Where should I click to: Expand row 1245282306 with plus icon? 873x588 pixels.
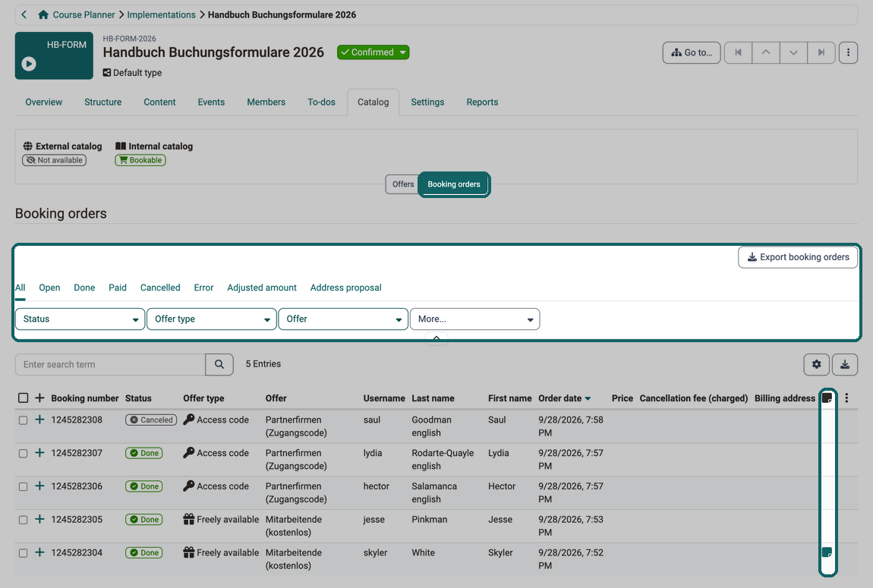(39, 486)
